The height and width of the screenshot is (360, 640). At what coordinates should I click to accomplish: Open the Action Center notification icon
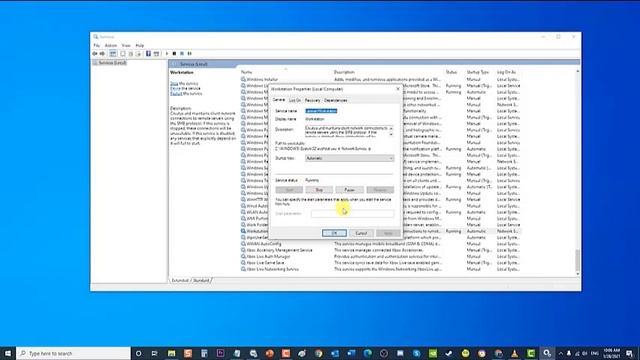click(x=629, y=353)
